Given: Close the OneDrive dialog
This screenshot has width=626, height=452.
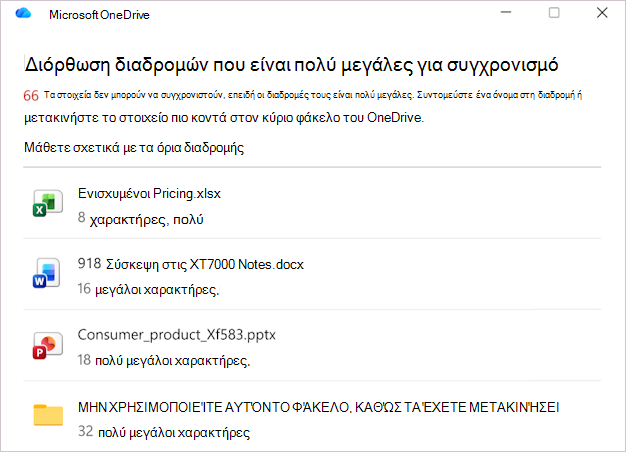Looking at the screenshot, I should coord(602,13).
